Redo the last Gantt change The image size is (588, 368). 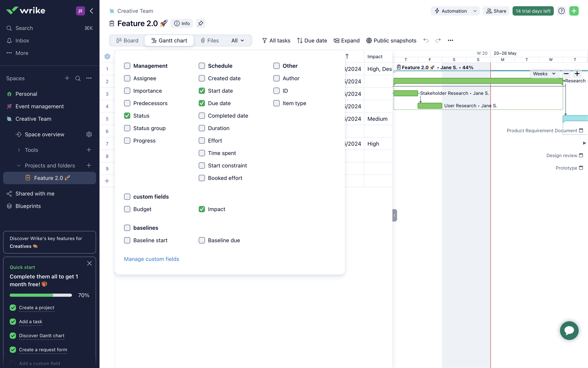(x=438, y=40)
